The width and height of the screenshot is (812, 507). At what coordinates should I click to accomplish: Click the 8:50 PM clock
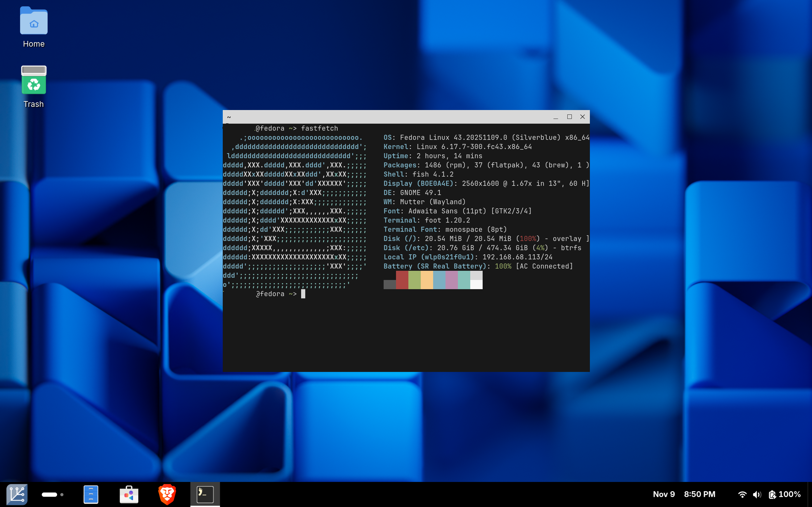[x=700, y=494]
